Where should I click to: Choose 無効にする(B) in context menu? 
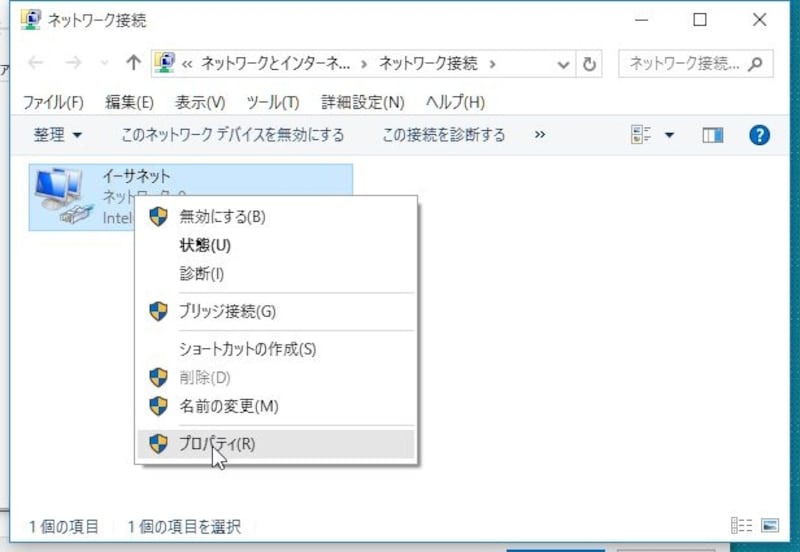click(x=222, y=216)
